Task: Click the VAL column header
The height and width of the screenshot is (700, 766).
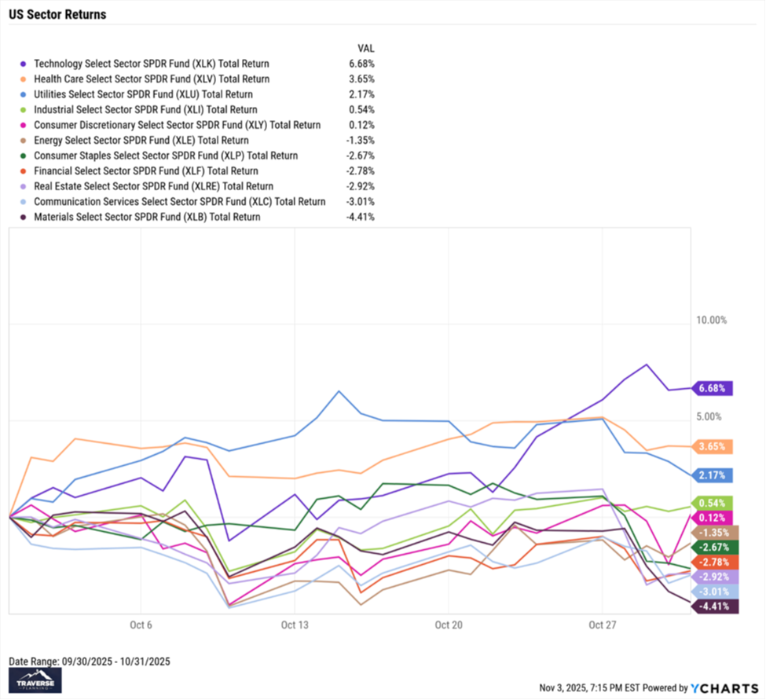Action: coord(365,48)
